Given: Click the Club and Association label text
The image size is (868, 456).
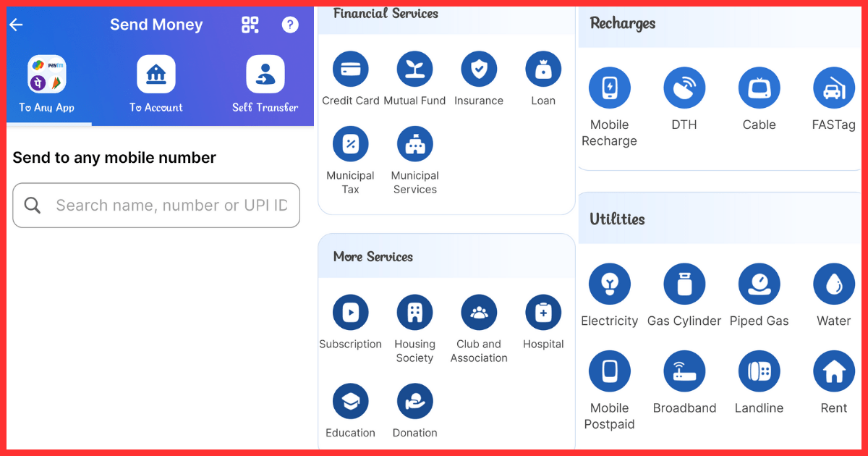Looking at the screenshot, I should pos(479,351).
